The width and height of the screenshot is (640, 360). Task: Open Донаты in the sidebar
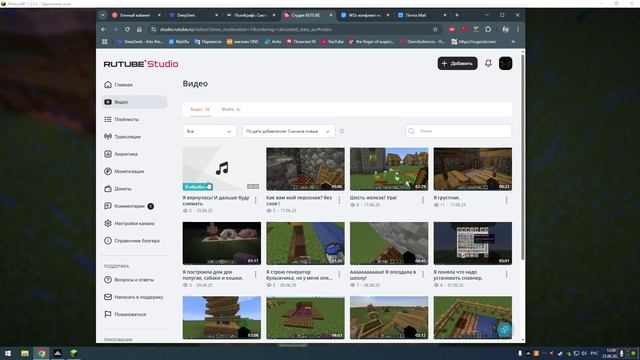(x=118, y=189)
